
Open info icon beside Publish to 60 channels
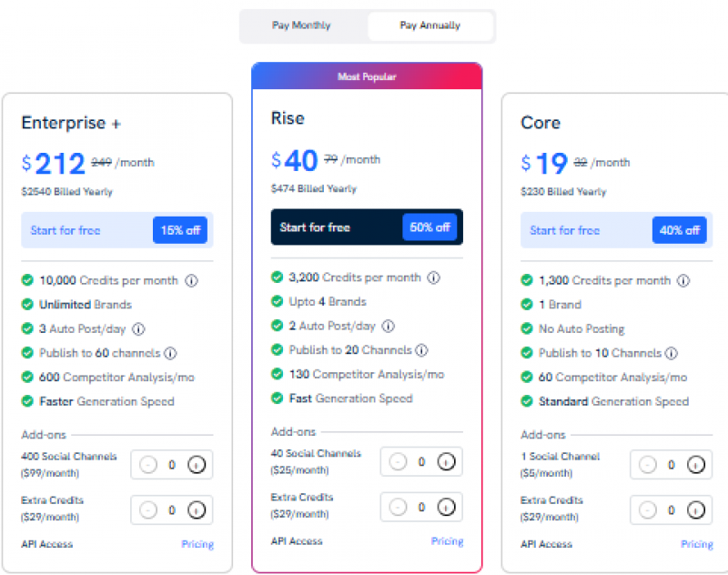point(171,353)
